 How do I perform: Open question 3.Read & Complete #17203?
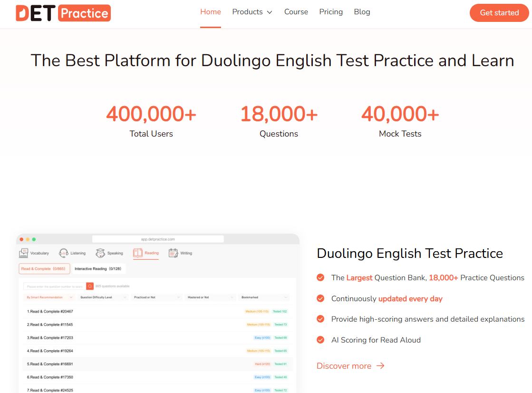(x=50, y=338)
